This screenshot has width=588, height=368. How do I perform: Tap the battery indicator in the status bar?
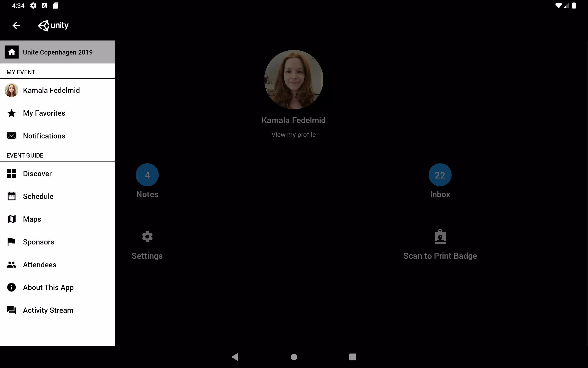point(574,6)
